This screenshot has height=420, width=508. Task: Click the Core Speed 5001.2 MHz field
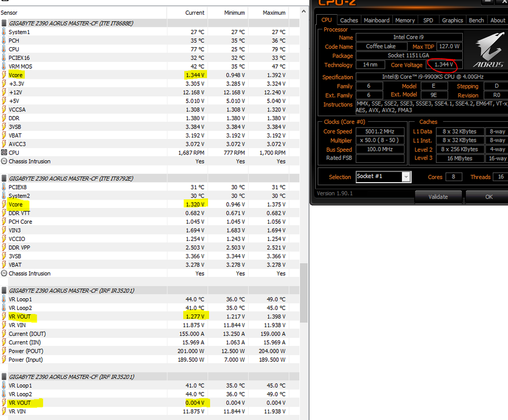(x=380, y=131)
